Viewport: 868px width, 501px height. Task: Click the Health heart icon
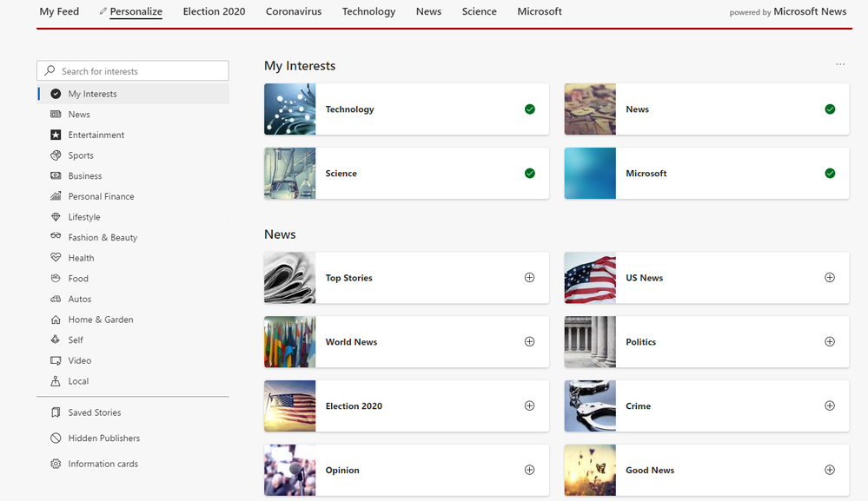[x=56, y=258]
